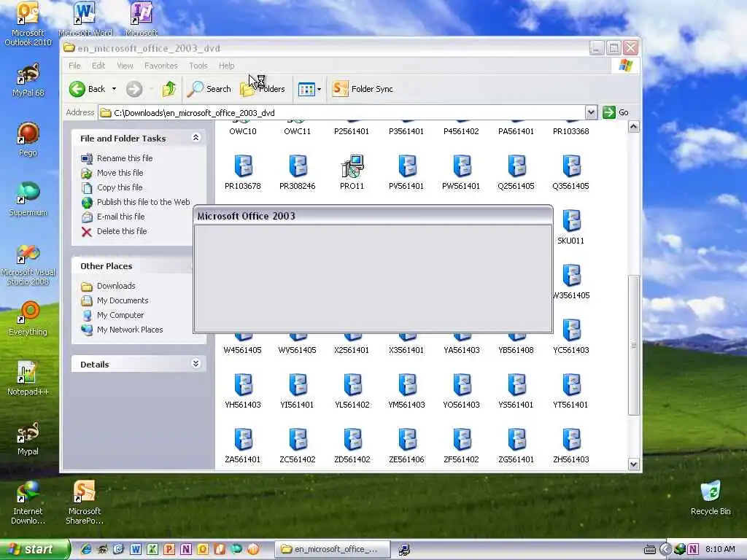
Task: Select en_microsoft_office taskbar window button
Action: 333,550
